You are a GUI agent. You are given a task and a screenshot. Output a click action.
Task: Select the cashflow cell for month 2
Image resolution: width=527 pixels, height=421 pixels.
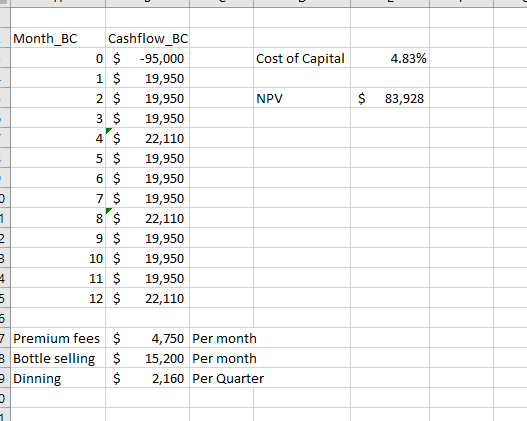pos(148,98)
